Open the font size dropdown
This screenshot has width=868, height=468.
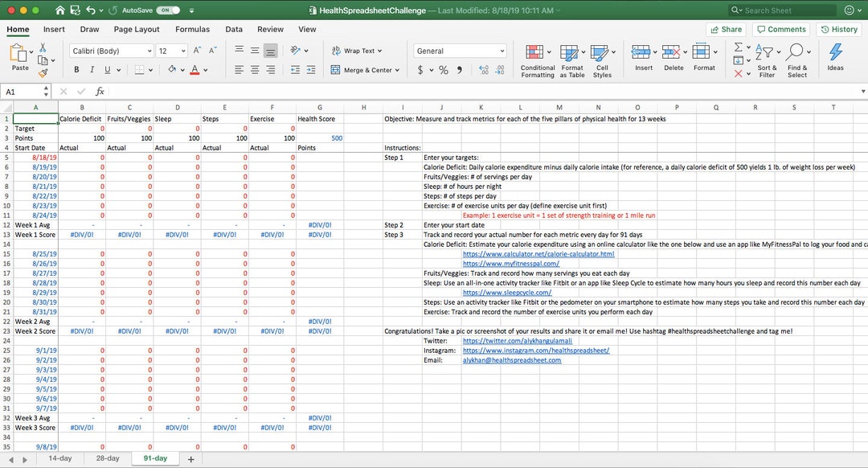tap(183, 50)
